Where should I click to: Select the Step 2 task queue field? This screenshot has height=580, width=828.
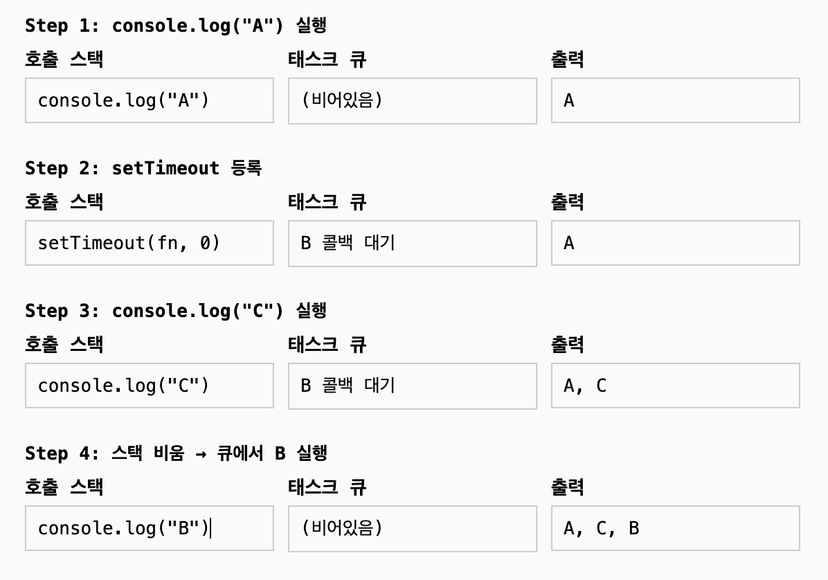(x=412, y=243)
